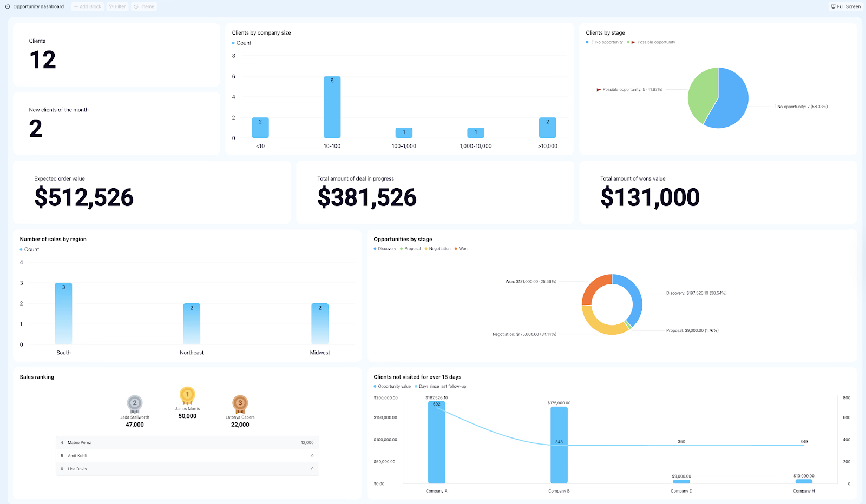Toggle the Negotiation legend entry
The height and width of the screenshot is (504, 866).
437,249
